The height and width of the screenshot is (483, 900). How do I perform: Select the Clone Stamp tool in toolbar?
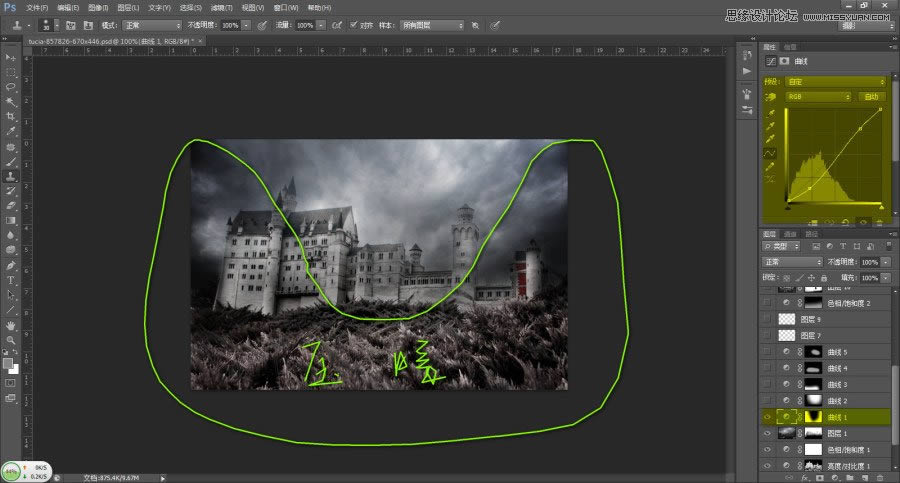point(11,175)
